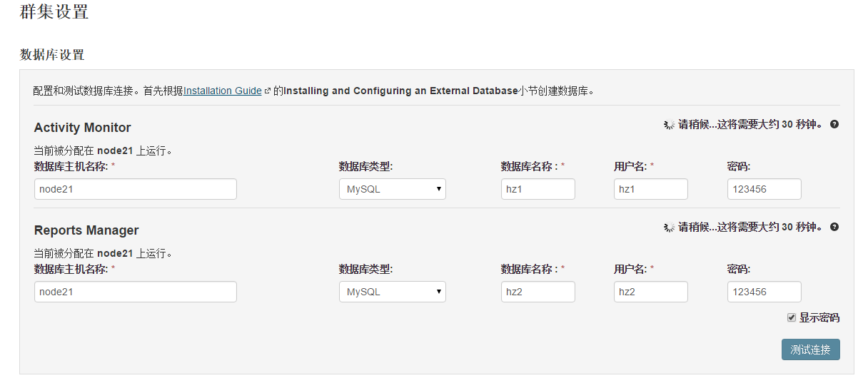The width and height of the screenshot is (868, 383).
Task: Click the database name field containing hz2
Action: [538, 292]
